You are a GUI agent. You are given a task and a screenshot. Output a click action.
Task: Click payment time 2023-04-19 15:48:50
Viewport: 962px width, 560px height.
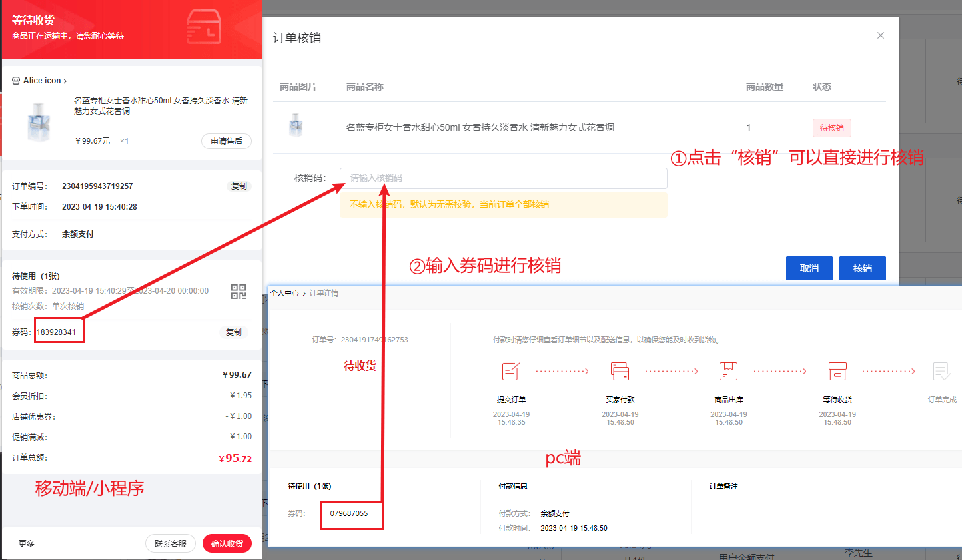(574, 528)
